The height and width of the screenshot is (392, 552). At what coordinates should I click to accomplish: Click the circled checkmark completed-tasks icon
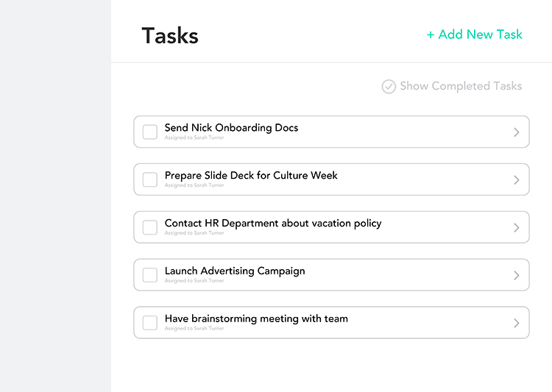coord(389,87)
